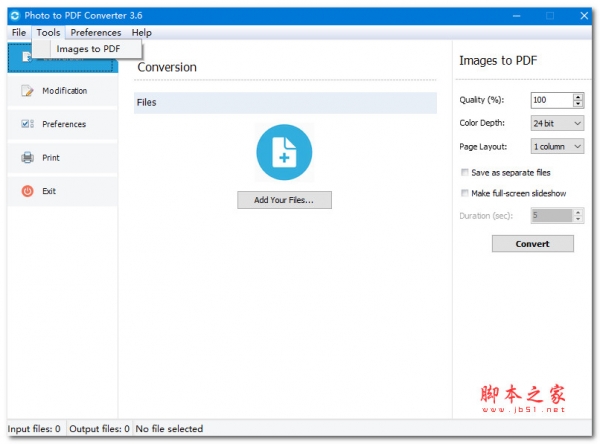Open Preferences section in sidebar
The width and height of the screenshot is (600, 444).
tap(64, 124)
